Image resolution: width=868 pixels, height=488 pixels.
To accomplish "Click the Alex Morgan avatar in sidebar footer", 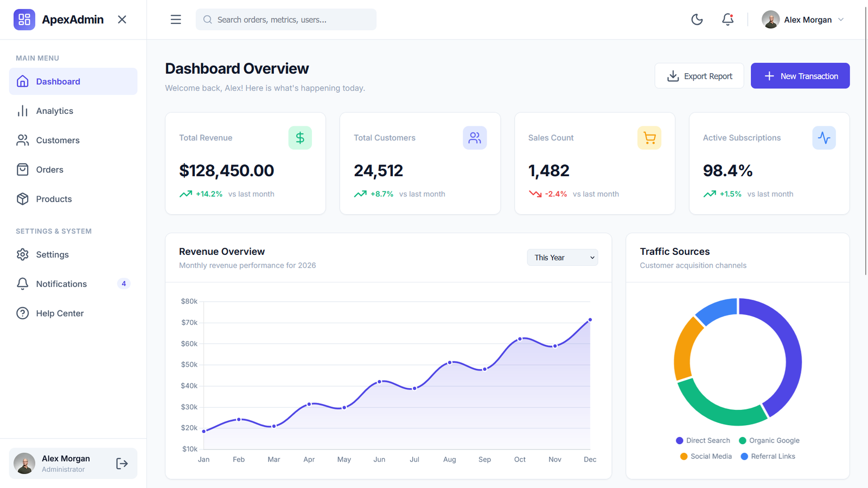I will click(24, 464).
